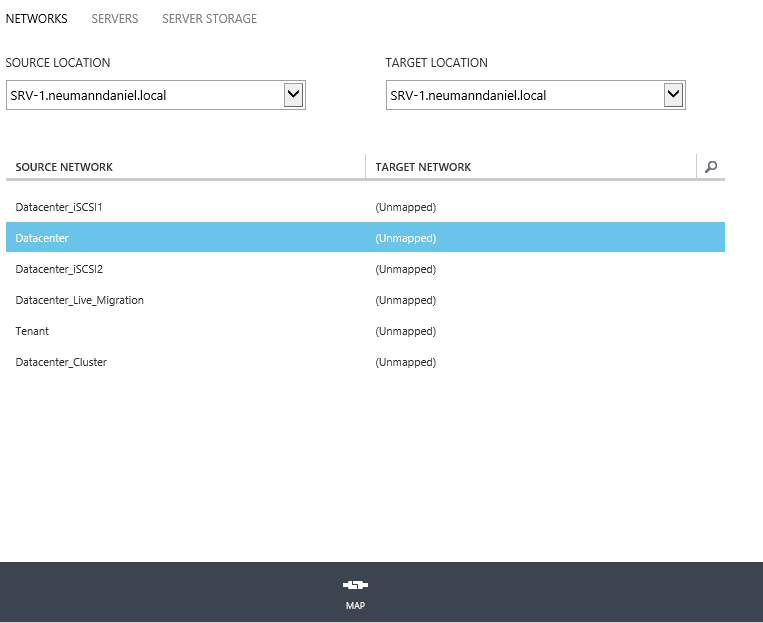Choose the Datacenter_Cluster network name
This screenshot has width=763, height=623.
tap(61, 362)
